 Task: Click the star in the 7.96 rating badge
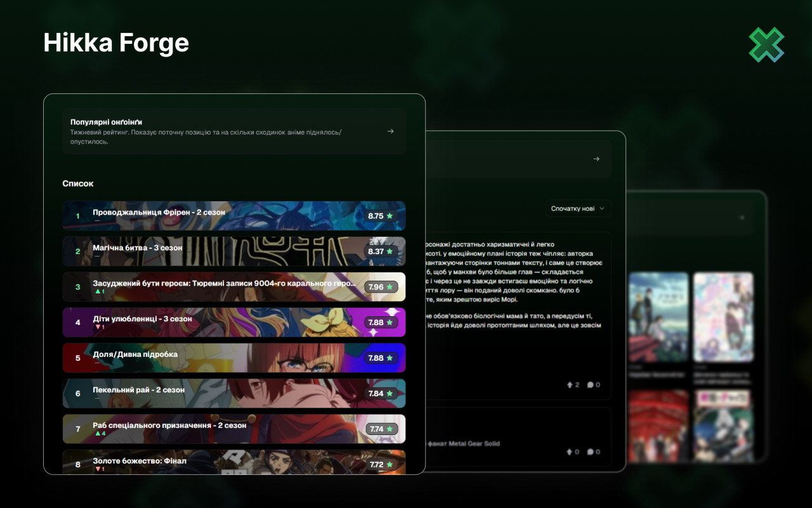click(x=390, y=287)
